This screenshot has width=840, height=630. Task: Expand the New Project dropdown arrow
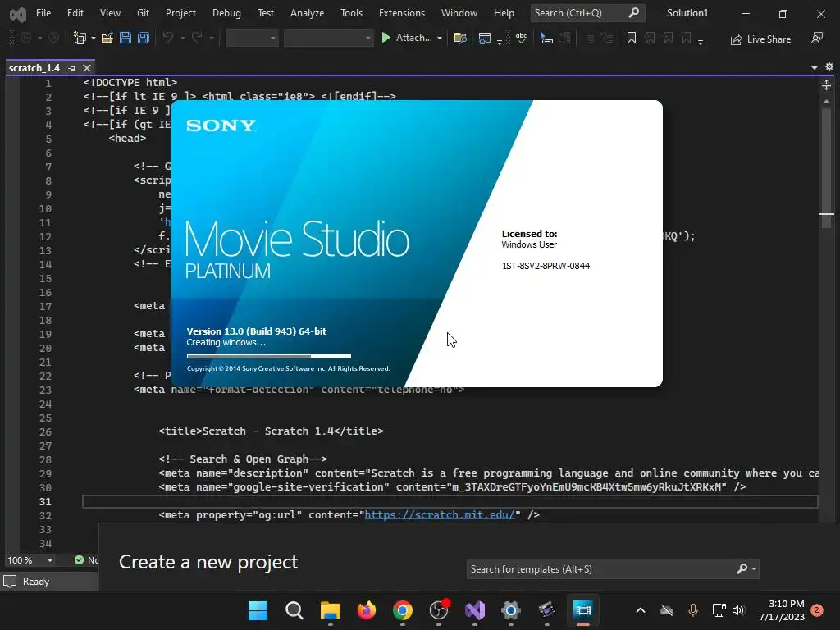[x=94, y=38]
